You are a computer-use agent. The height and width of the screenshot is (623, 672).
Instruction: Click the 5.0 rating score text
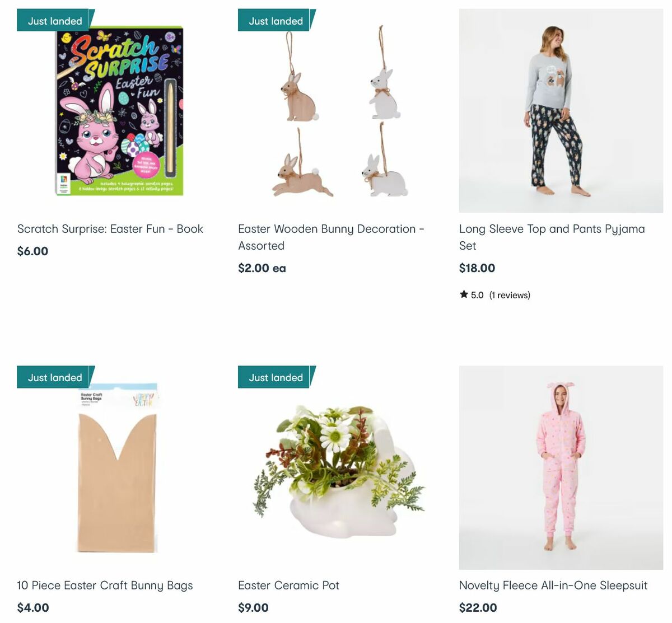476,294
